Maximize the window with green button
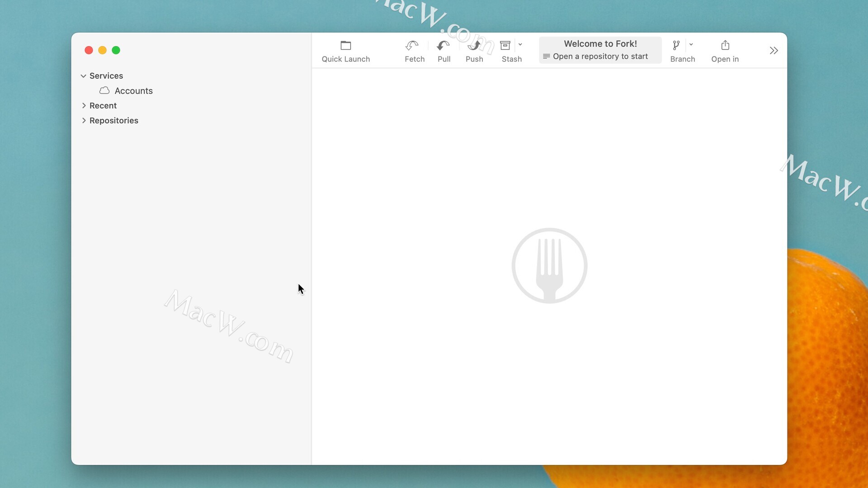This screenshot has width=868, height=488. (116, 50)
